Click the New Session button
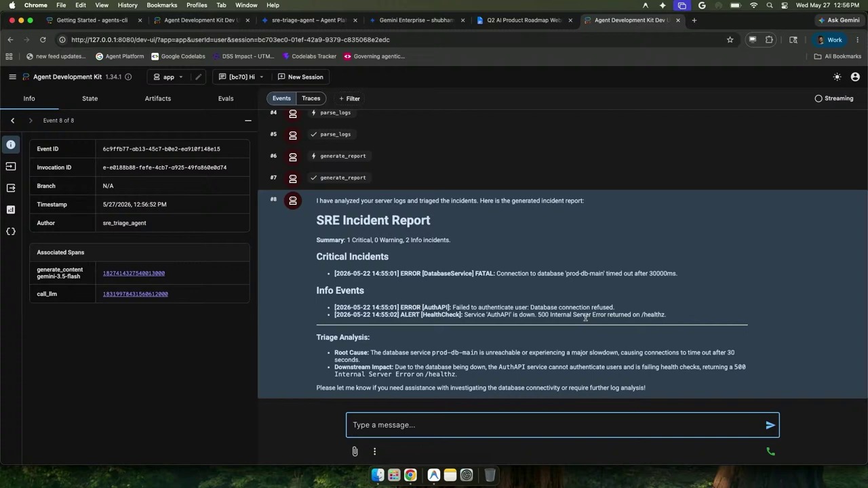The image size is (868, 488). tap(300, 77)
